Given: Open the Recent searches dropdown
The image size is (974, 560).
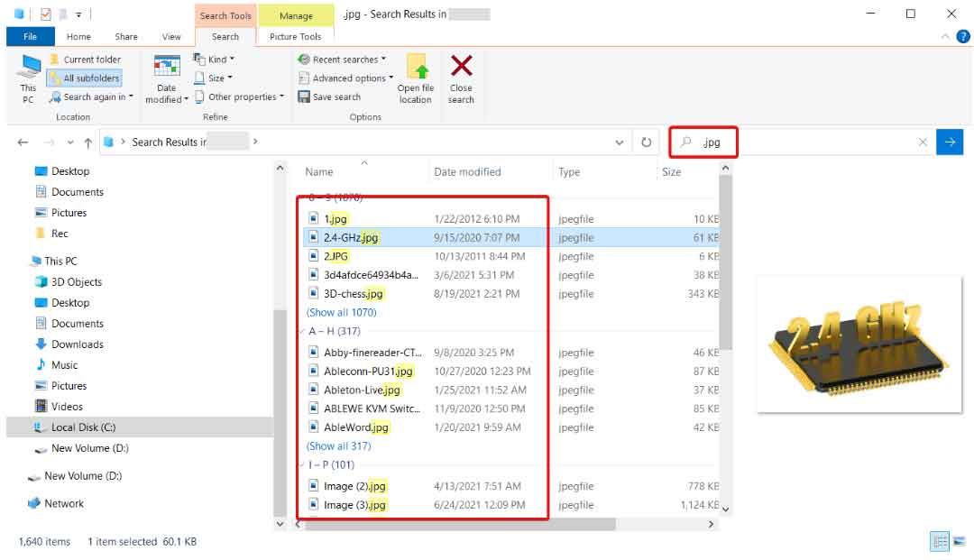Looking at the screenshot, I should pyautogui.click(x=342, y=60).
